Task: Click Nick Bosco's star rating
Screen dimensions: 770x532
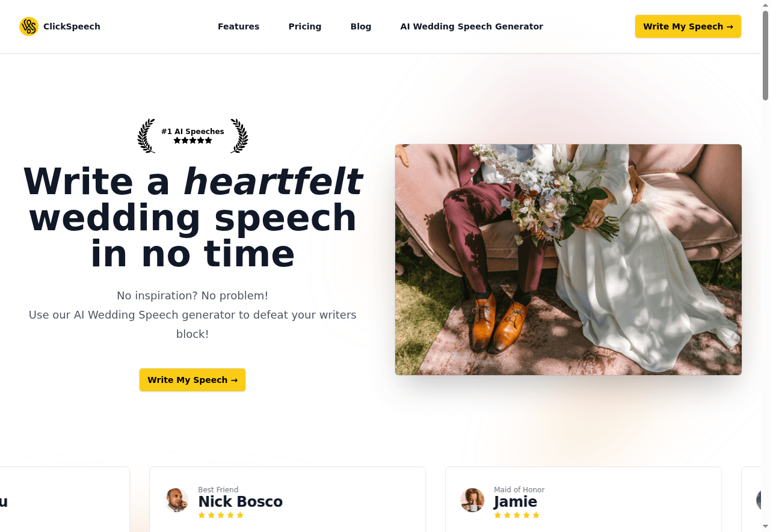Action: 221,515
